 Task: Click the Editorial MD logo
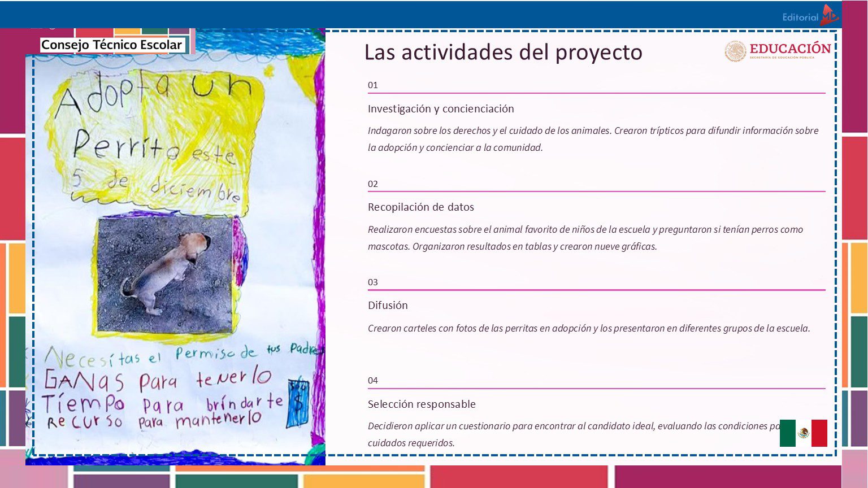tap(810, 16)
